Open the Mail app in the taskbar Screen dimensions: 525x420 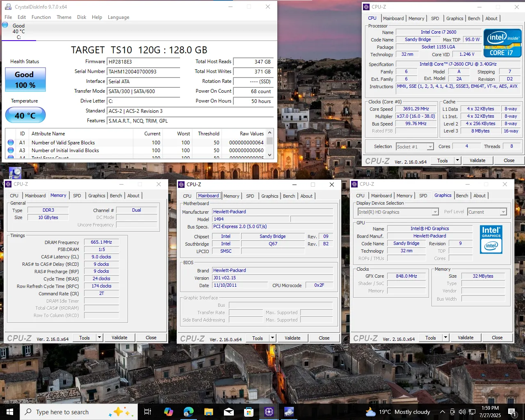point(228,412)
